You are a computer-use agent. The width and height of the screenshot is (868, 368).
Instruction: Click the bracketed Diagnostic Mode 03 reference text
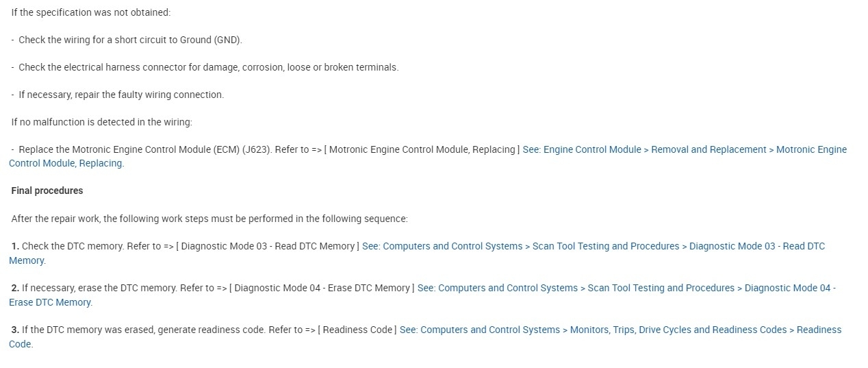point(268,246)
